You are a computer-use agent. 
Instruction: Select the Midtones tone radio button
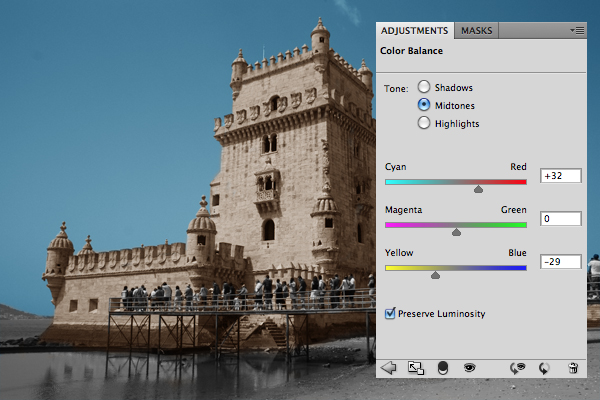424,104
